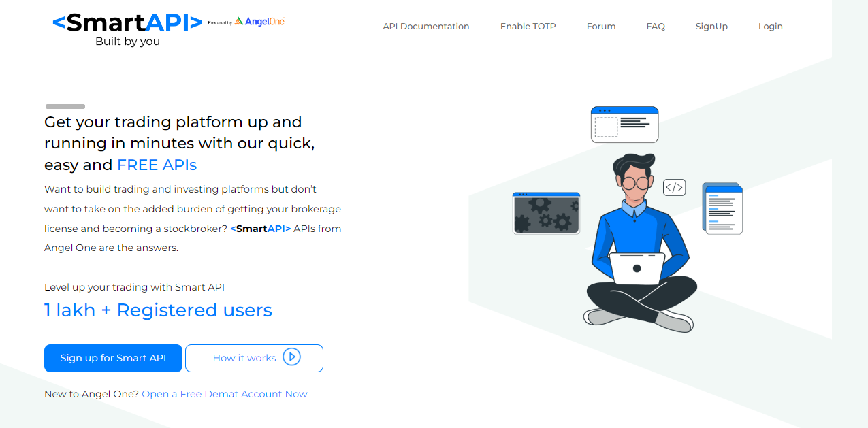Click the seated developer character illustration
The image size is (868, 428).
[x=639, y=243]
